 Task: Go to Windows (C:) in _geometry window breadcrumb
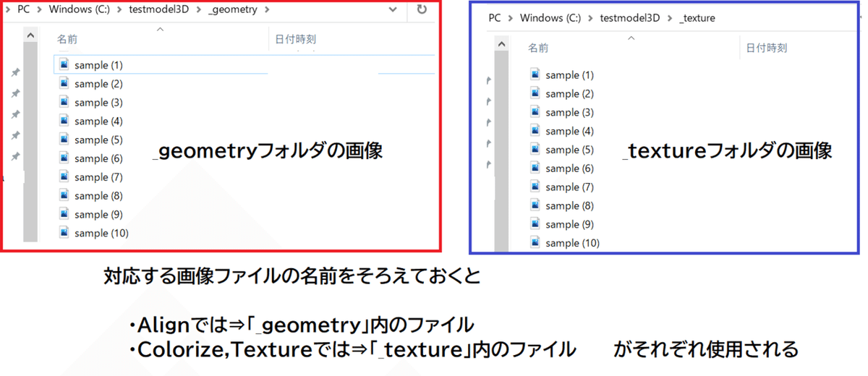click(x=80, y=10)
